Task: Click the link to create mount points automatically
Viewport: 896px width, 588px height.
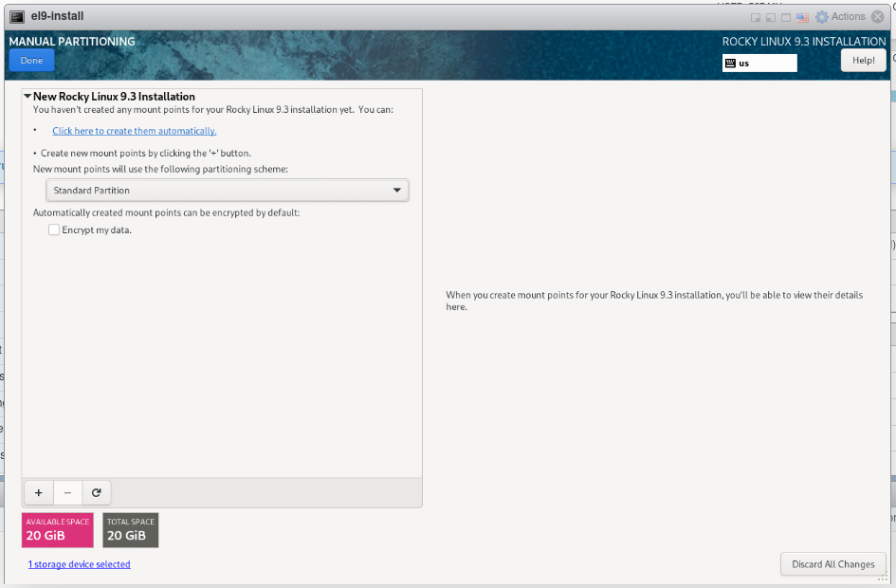Action: click(135, 131)
